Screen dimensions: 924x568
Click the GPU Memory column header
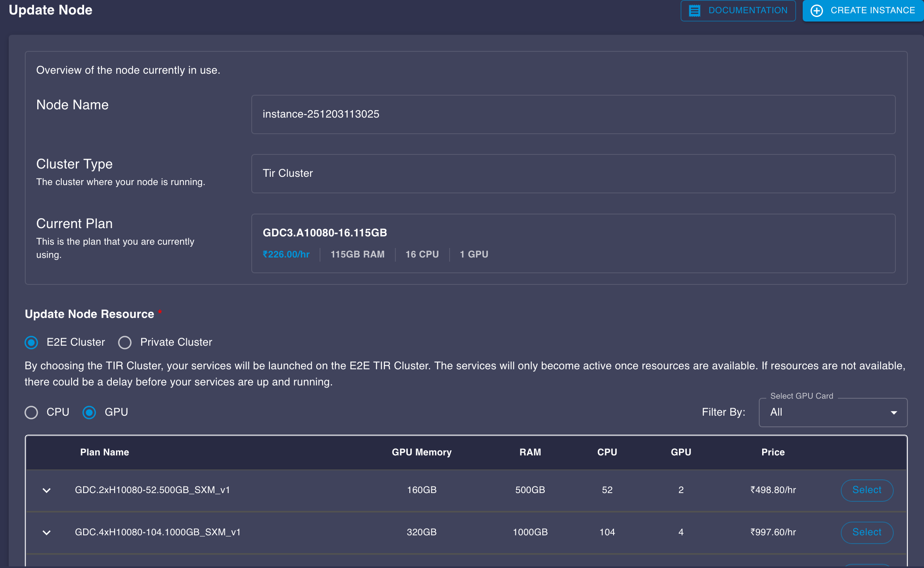click(x=421, y=452)
